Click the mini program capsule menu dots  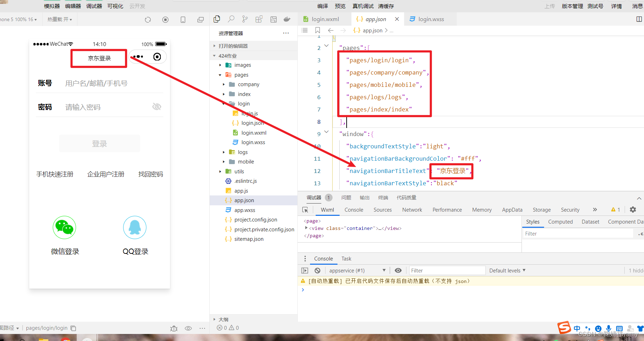pos(138,57)
